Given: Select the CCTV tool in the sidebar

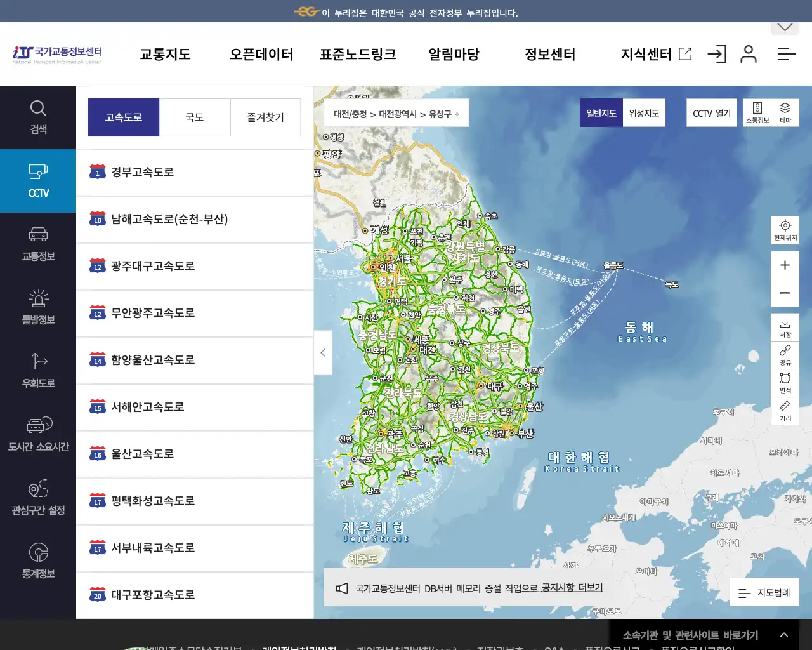Looking at the screenshot, I should (38, 181).
